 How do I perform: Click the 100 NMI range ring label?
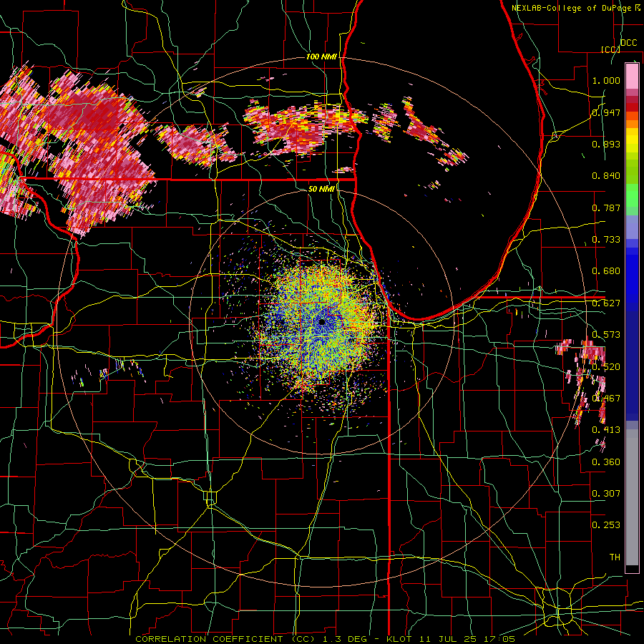pyautogui.click(x=321, y=57)
